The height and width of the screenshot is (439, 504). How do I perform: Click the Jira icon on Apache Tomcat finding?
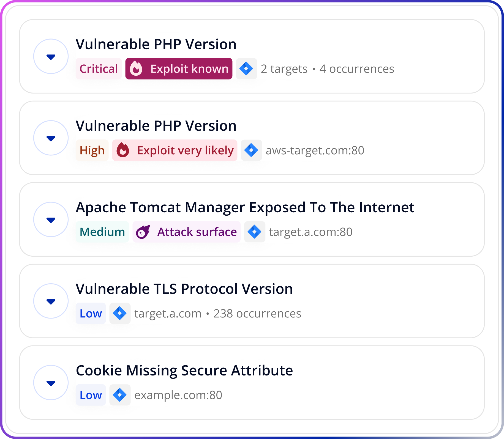pyautogui.click(x=255, y=232)
